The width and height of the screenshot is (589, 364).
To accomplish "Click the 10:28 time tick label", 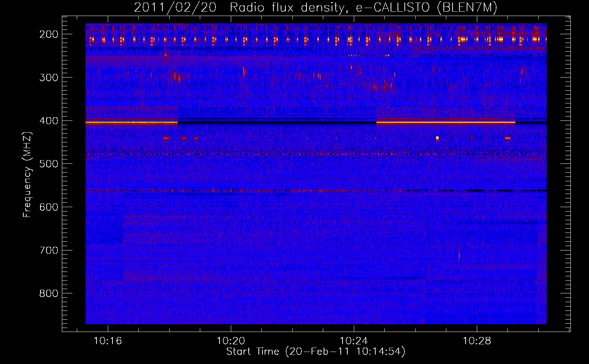I will (477, 341).
